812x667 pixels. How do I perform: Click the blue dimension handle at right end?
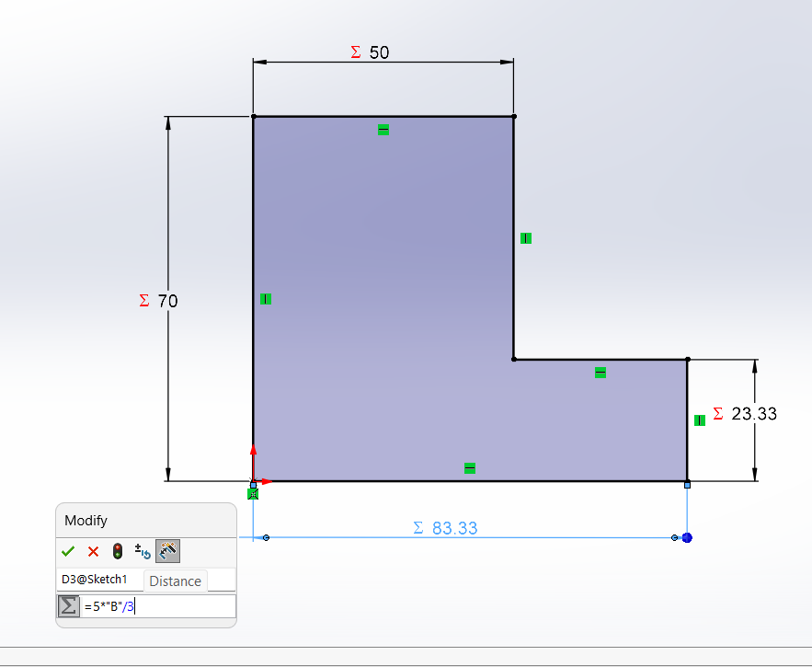[x=687, y=538]
